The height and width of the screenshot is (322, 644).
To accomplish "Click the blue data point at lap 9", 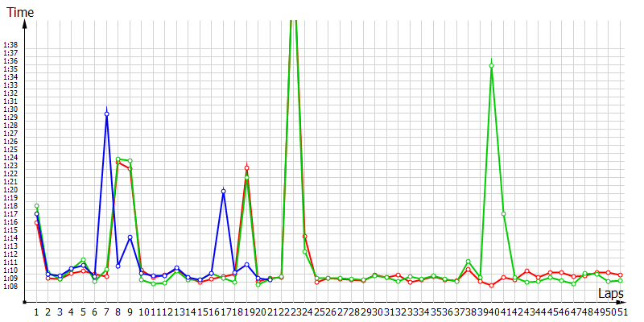I will (130, 237).
